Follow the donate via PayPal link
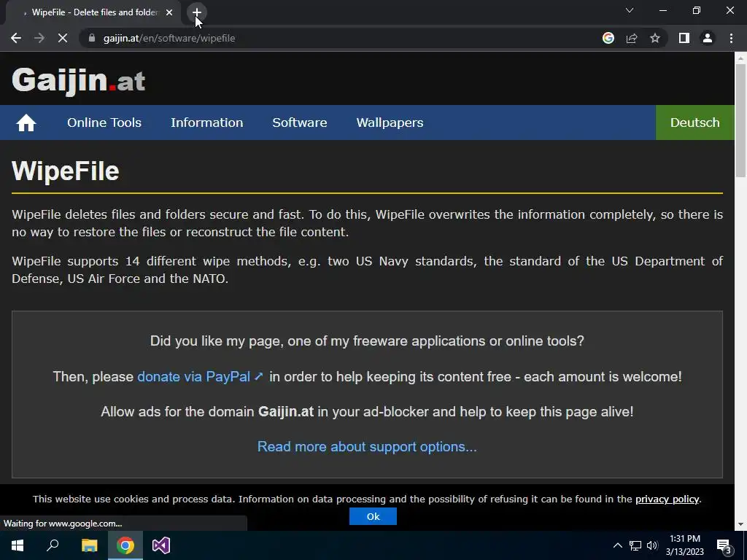This screenshot has height=560, width=747. click(200, 377)
